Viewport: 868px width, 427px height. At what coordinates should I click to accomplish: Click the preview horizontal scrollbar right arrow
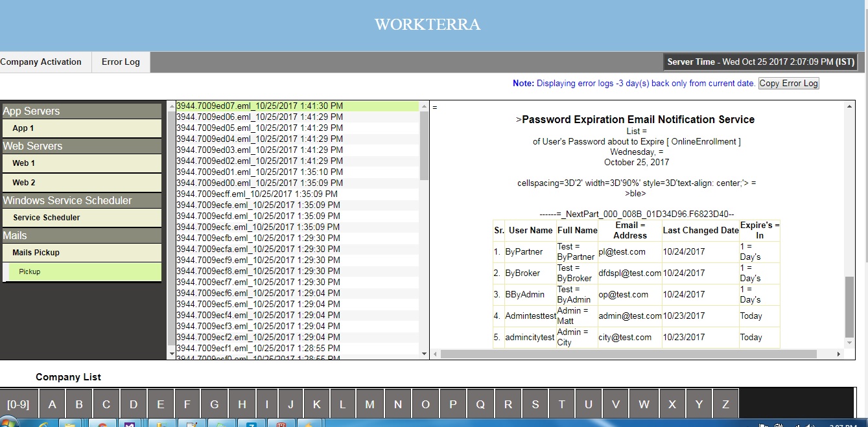[839, 354]
